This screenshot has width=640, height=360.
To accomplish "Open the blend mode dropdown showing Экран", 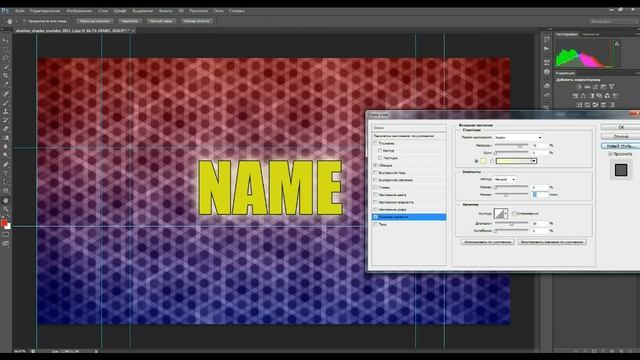I will [x=518, y=138].
